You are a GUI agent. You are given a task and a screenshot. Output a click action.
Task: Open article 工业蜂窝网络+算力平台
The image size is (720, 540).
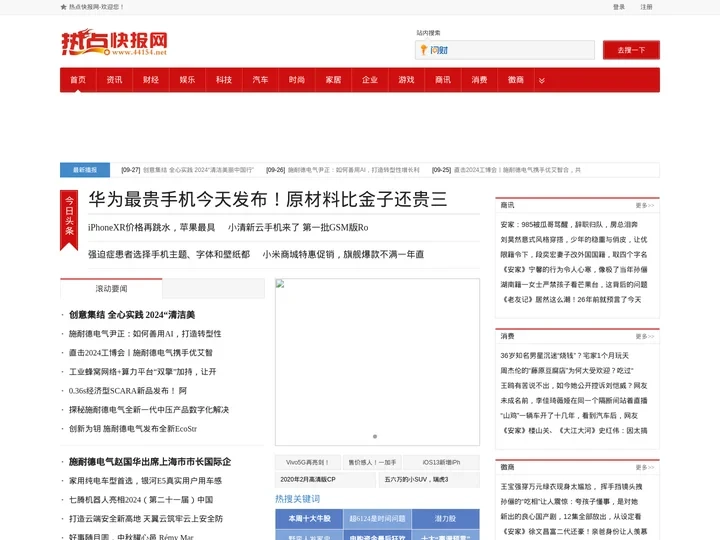tap(142, 371)
